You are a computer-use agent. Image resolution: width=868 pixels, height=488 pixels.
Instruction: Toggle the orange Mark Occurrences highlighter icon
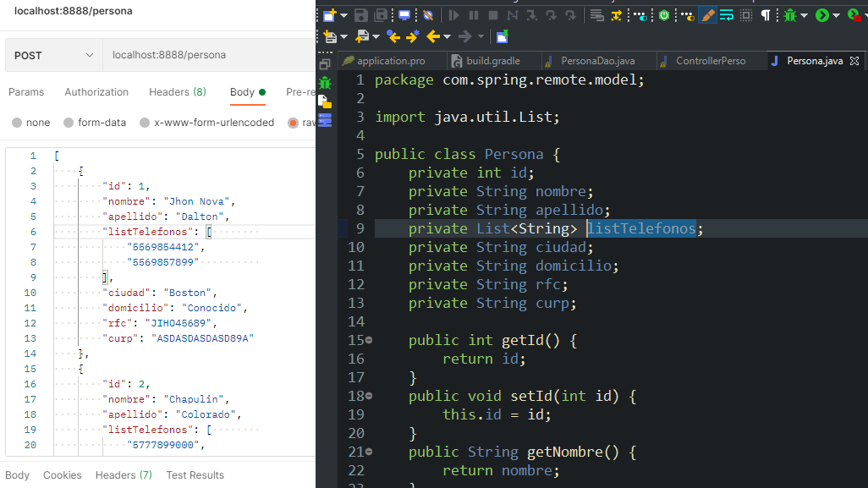707,15
